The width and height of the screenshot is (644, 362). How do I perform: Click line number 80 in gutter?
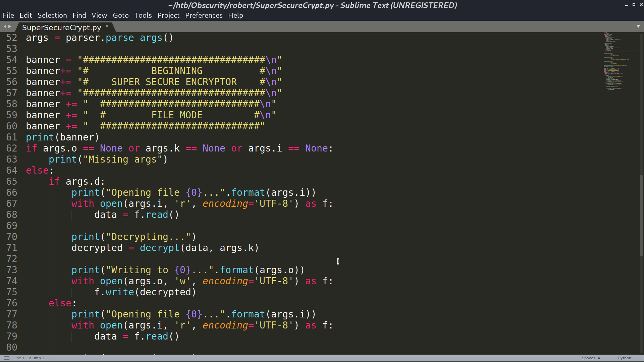click(12, 348)
